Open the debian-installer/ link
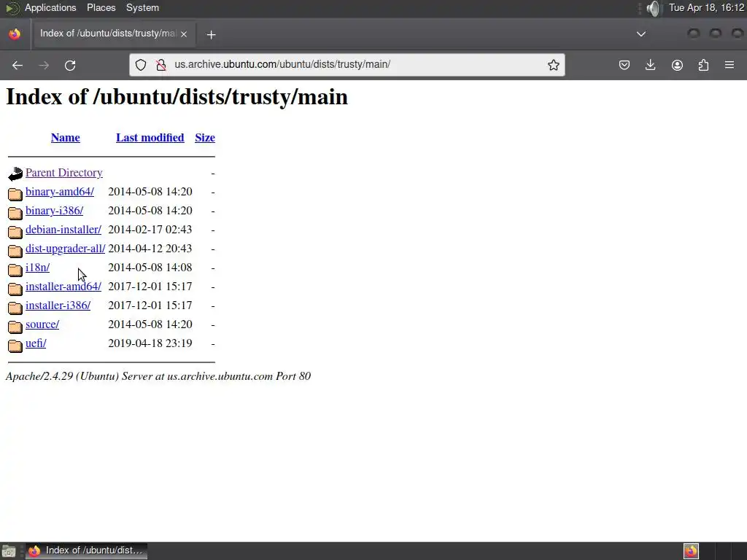This screenshot has height=560, width=747. coord(63,230)
